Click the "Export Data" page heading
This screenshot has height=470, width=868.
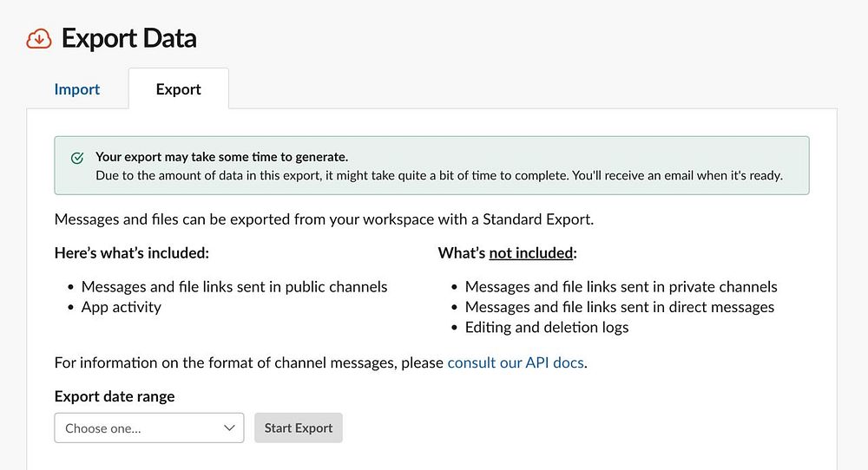[129, 39]
